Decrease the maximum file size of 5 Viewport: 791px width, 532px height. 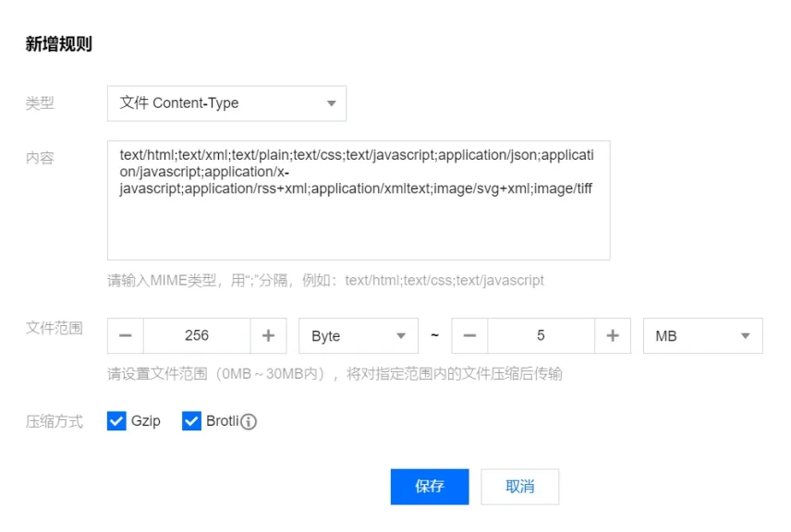pyautogui.click(x=469, y=336)
